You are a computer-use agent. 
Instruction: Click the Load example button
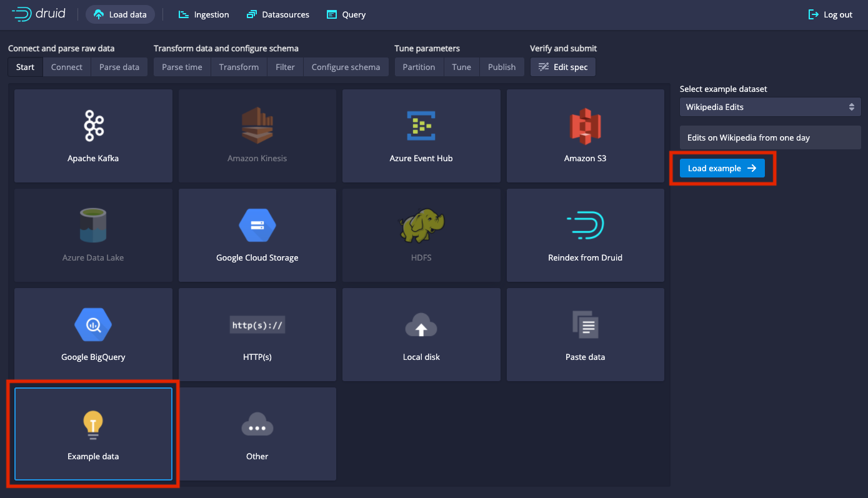click(x=722, y=168)
